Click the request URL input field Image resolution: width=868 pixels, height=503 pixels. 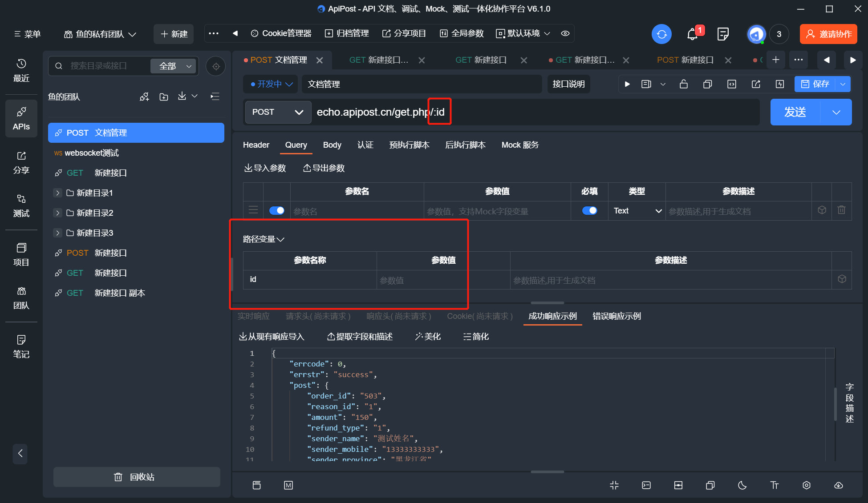536,112
